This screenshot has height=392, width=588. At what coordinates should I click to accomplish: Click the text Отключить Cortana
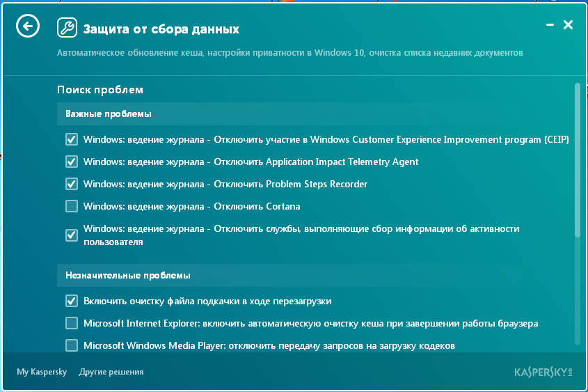tap(257, 206)
